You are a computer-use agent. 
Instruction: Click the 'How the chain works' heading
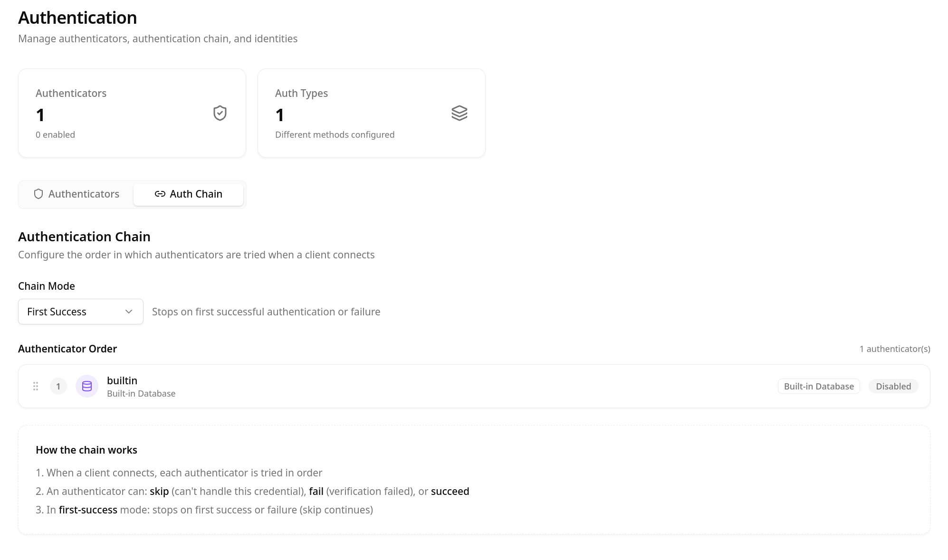86,450
